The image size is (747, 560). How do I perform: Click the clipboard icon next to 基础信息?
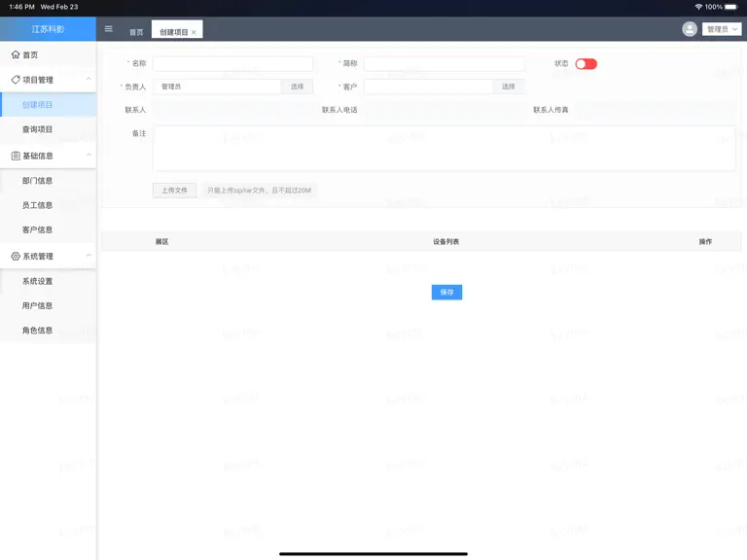(16, 156)
